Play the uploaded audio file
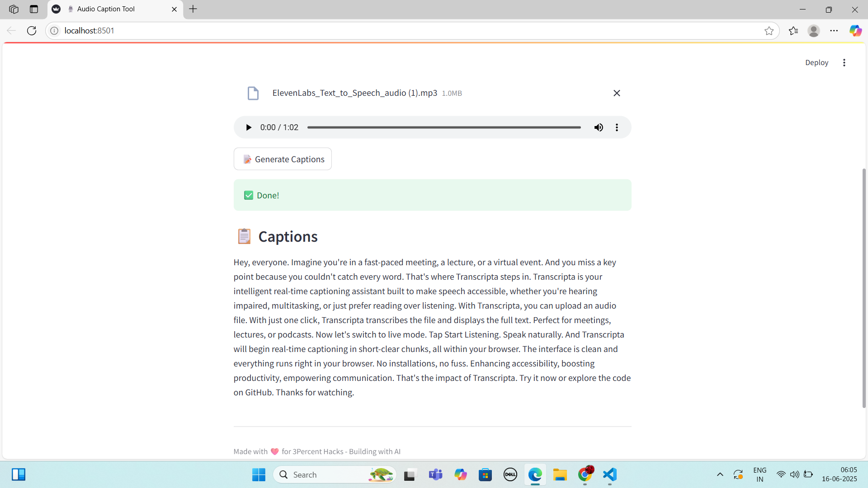 248,127
